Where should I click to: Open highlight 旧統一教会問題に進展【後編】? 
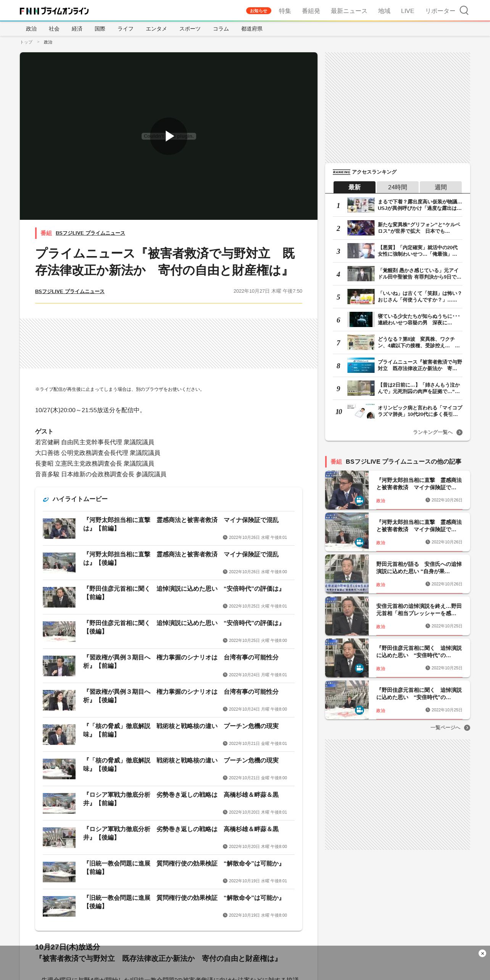[x=169, y=906]
